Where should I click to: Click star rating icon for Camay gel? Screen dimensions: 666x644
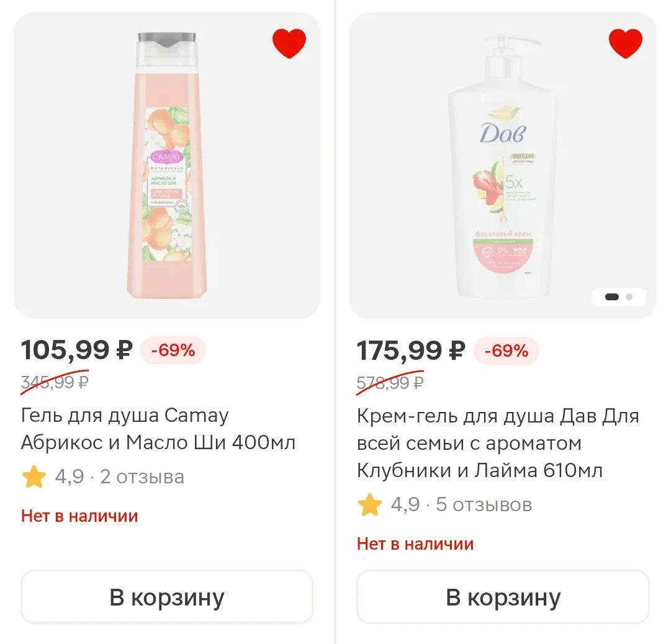point(34,476)
